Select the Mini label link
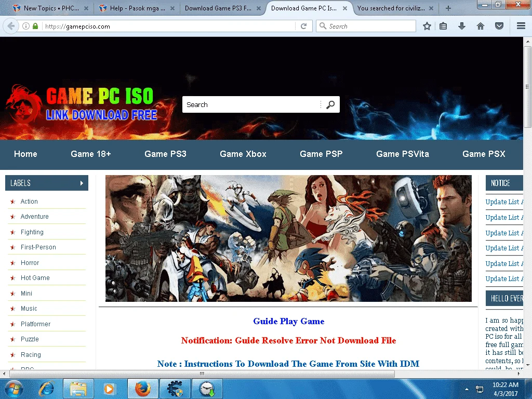 click(26, 294)
